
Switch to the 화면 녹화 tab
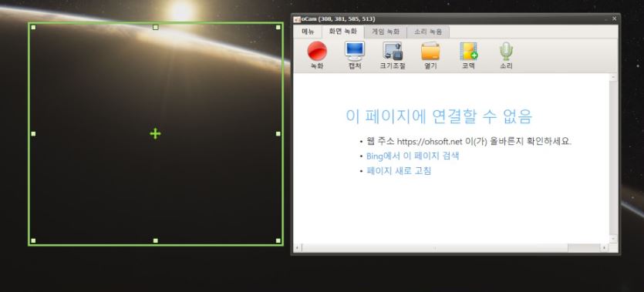tap(343, 32)
